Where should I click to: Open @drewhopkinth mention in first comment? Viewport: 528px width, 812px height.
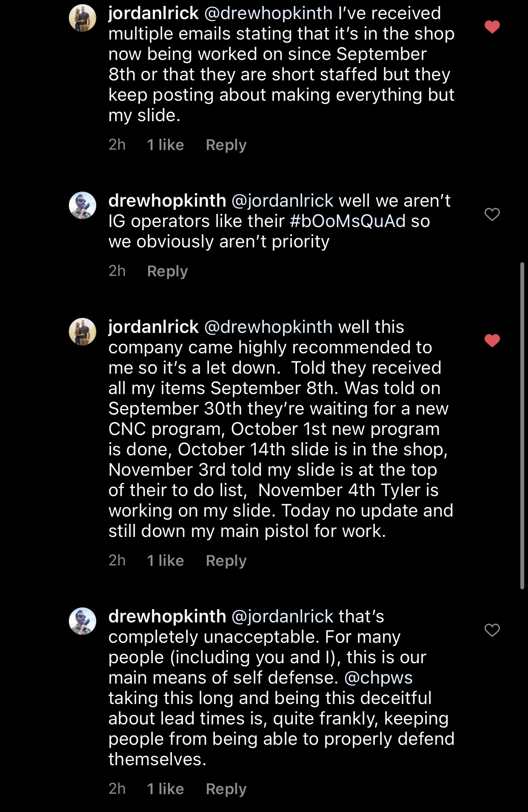pyautogui.click(x=268, y=14)
